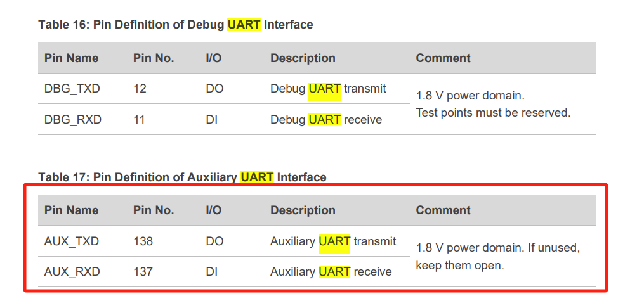Click pin number 11 in the debug table

click(x=140, y=119)
